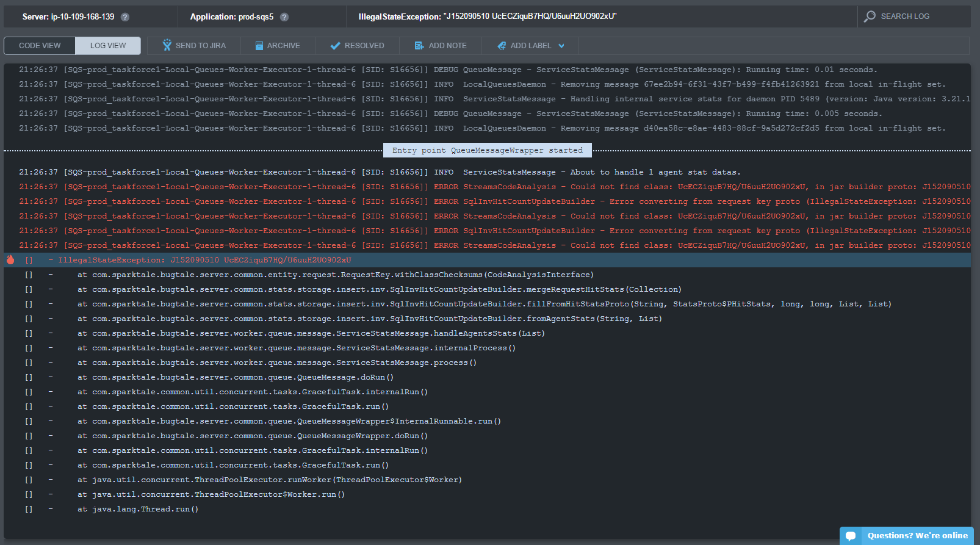Viewport: 980px width, 545px height.
Task: Click the IllegalStateException title in the header
Action: (x=488, y=16)
